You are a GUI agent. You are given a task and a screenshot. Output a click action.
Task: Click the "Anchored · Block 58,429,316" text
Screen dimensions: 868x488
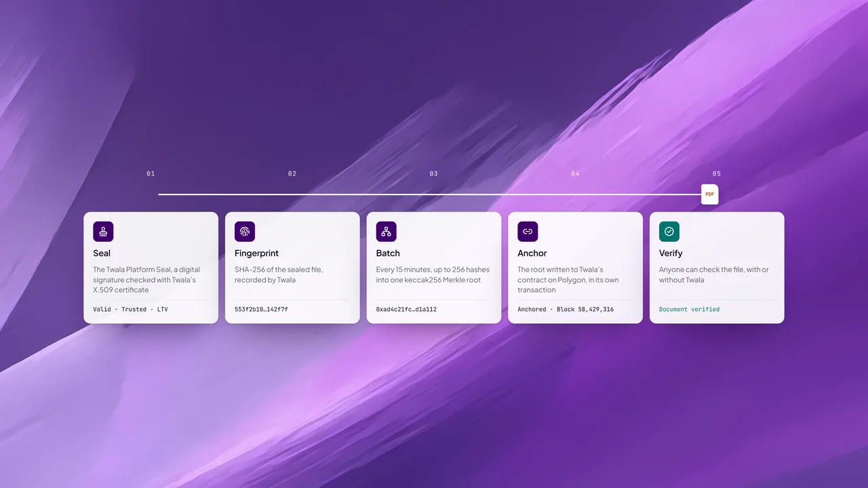pos(566,309)
